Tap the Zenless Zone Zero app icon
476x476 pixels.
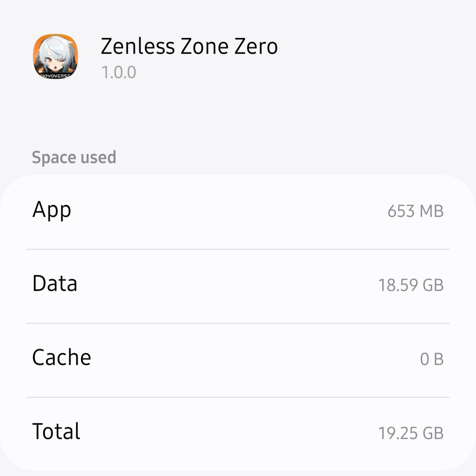[56, 56]
